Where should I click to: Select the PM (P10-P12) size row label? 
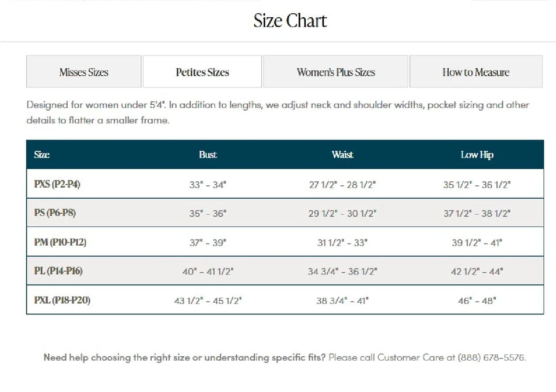pyautogui.click(x=60, y=242)
